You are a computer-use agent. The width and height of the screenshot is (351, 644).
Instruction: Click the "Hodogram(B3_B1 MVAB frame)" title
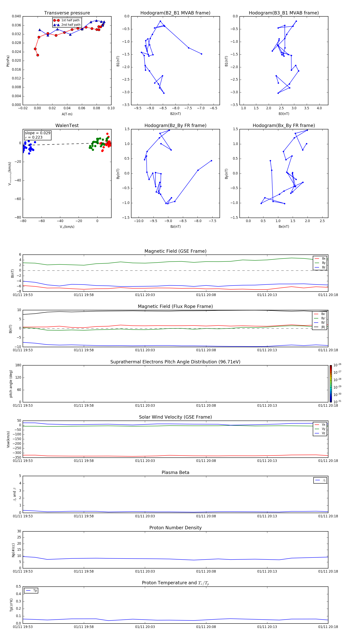point(284,13)
